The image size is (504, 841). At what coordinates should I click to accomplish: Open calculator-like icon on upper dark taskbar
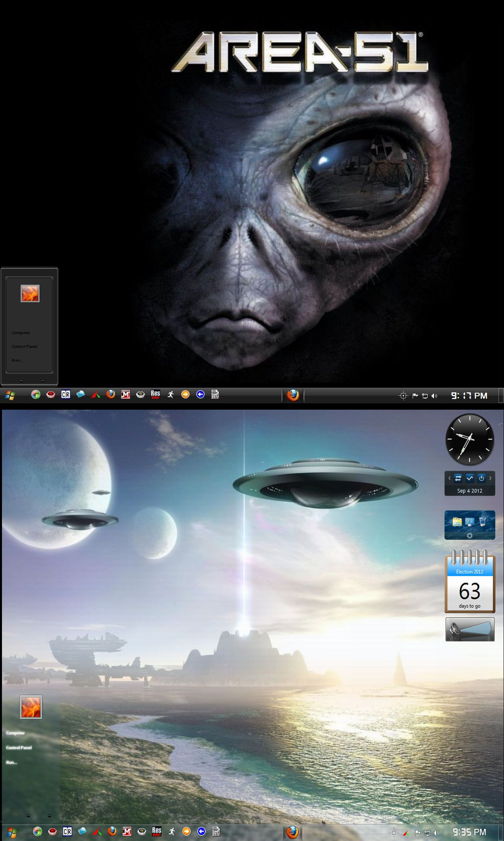215,394
